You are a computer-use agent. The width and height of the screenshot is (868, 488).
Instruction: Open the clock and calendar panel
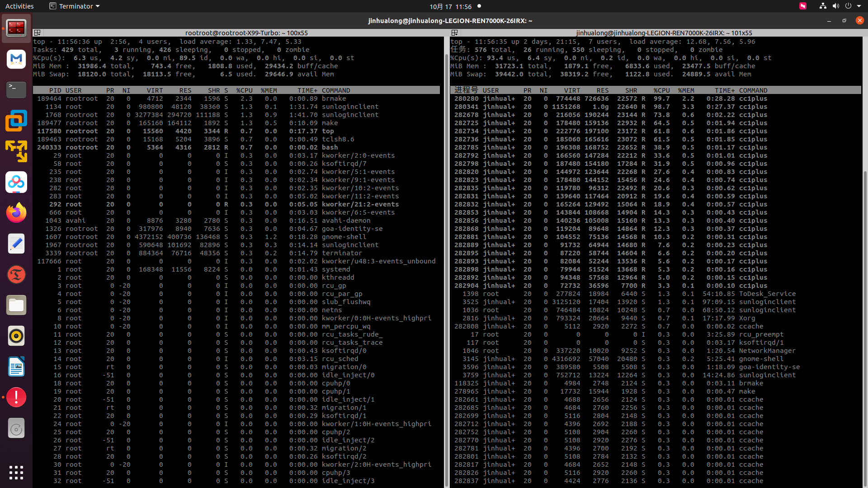click(450, 6)
